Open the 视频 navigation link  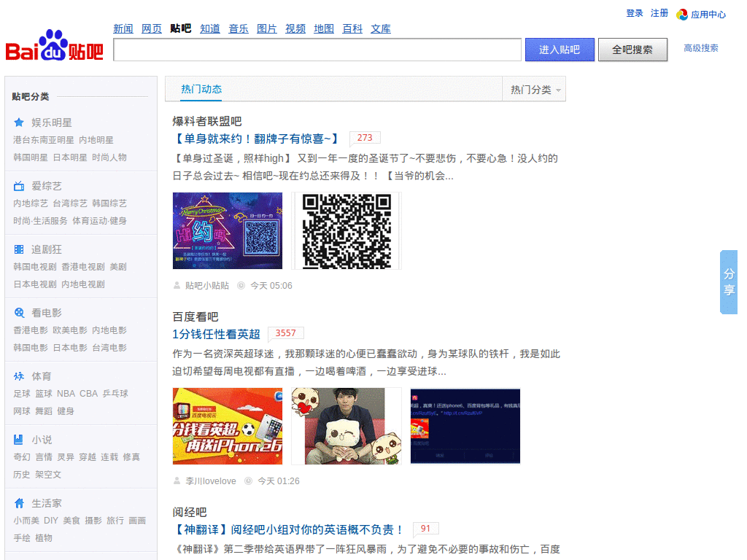coord(295,28)
